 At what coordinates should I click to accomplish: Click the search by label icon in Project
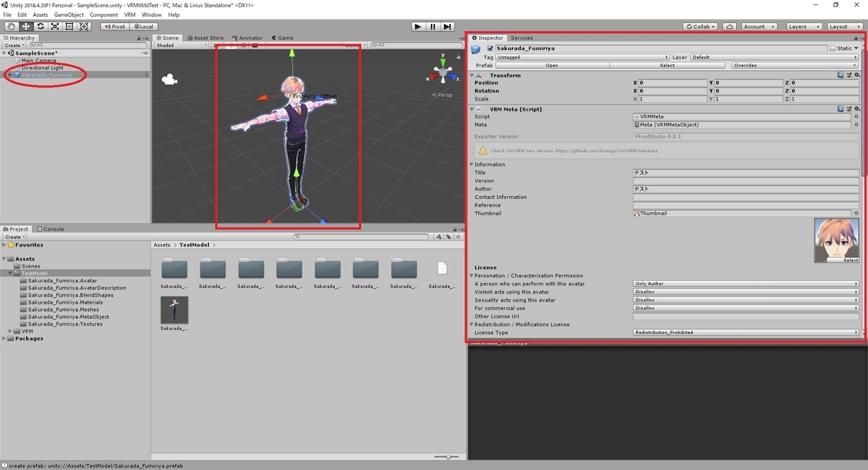pyautogui.click(x=448, y=236)
